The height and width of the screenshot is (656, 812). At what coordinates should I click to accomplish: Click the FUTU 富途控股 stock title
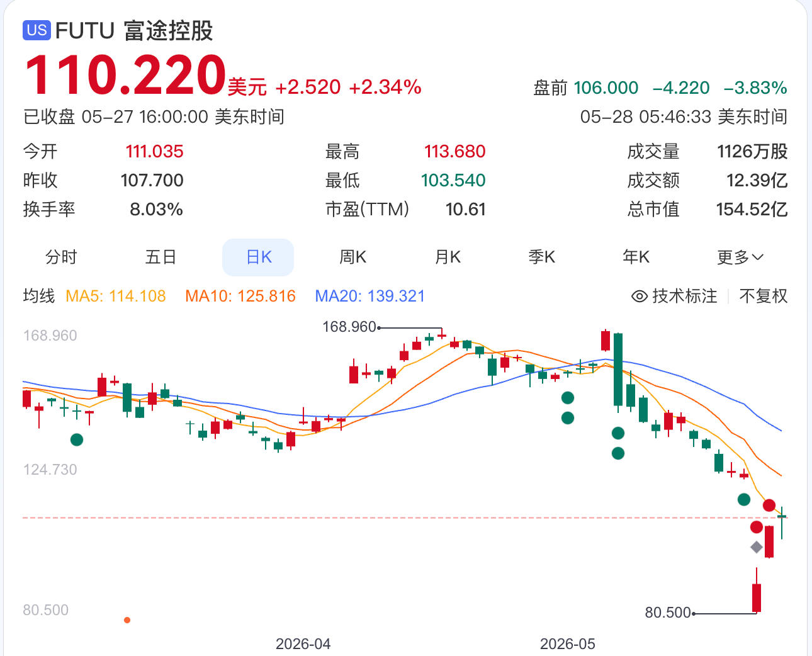(134, 30)
